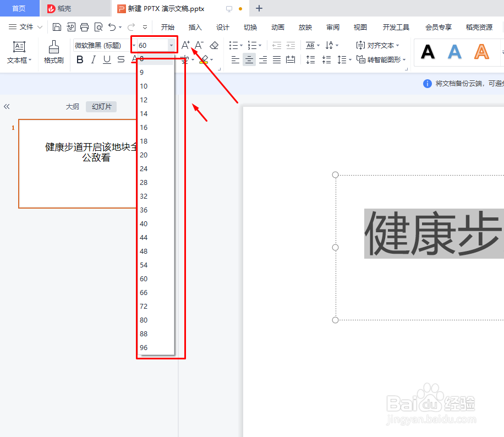This screenshot has width=504, height=437.
Task: Align text right
Action: [x=263, y=59]
